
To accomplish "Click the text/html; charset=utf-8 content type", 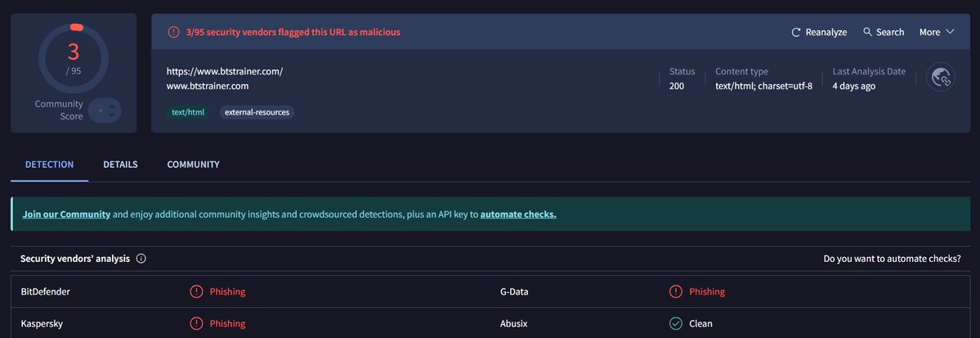I will (763, 87).
